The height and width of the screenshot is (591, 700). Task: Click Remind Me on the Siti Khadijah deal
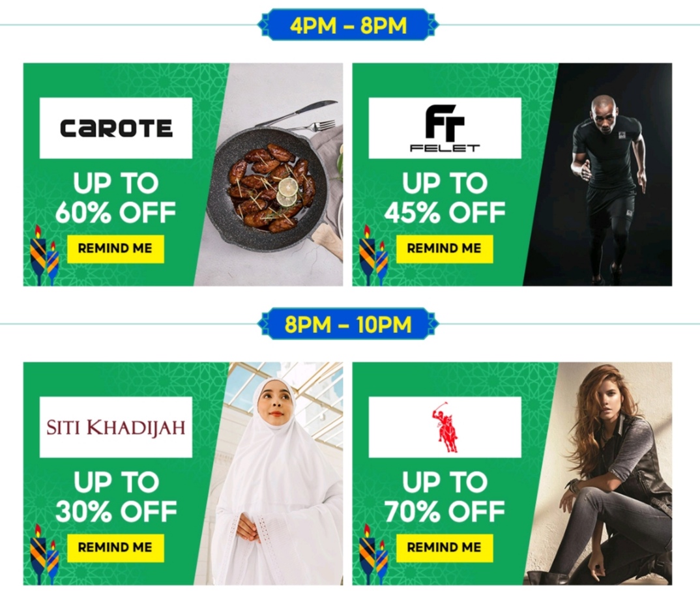click(115, 548)
